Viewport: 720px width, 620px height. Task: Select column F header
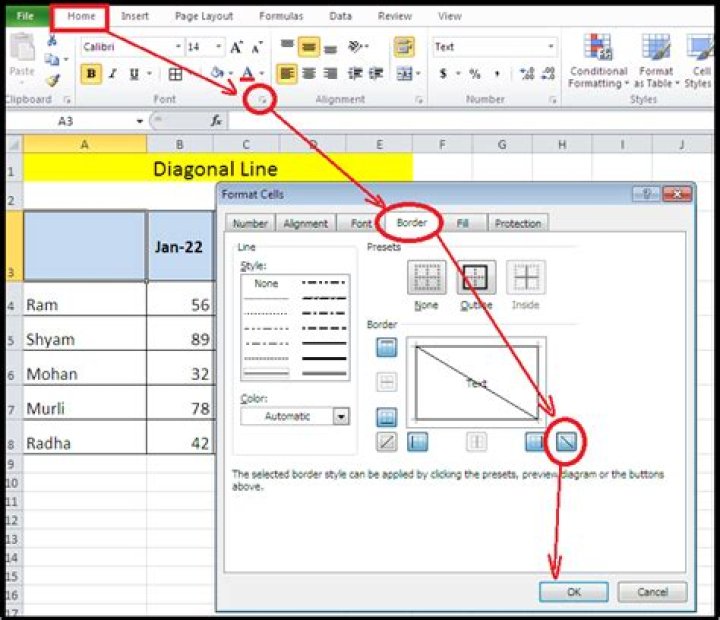coord(442,145)
